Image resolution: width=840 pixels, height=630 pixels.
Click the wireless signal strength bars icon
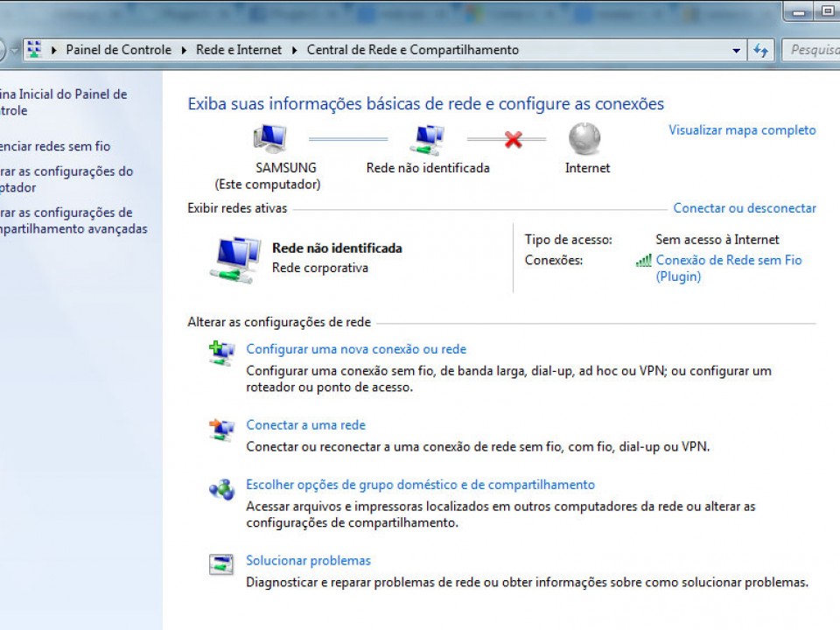tap(643, 261)
